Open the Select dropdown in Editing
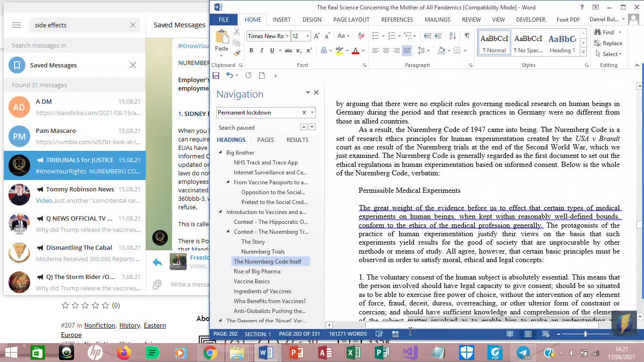644x362 pixels. pos(609,54)
